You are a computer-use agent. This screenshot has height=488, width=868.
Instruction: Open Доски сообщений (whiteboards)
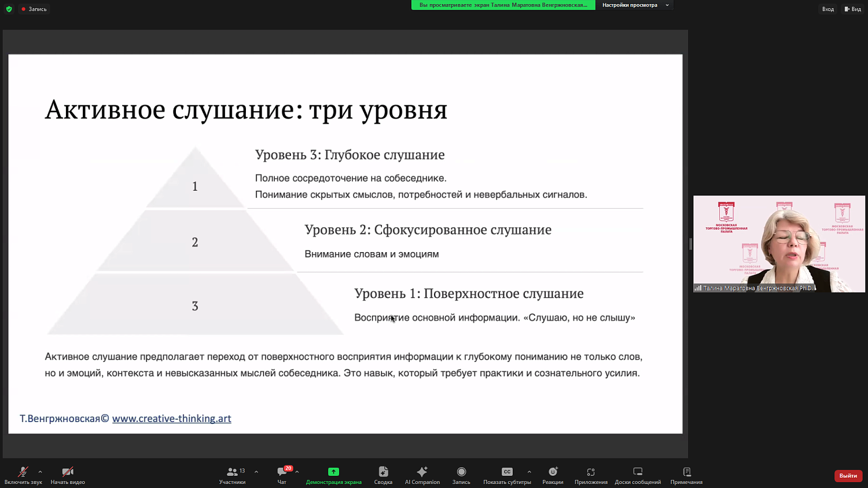click(637, 474)
